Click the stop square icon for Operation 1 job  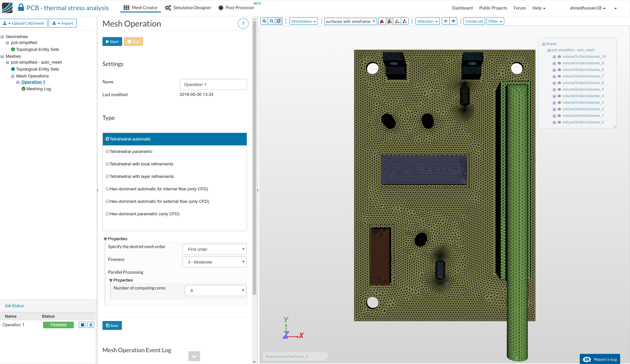pos(82,325)
